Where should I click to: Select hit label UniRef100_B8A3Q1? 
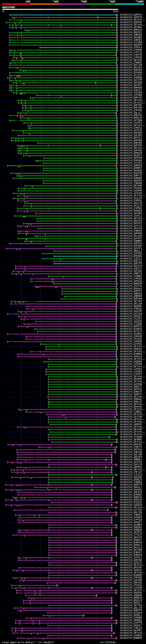131,256
